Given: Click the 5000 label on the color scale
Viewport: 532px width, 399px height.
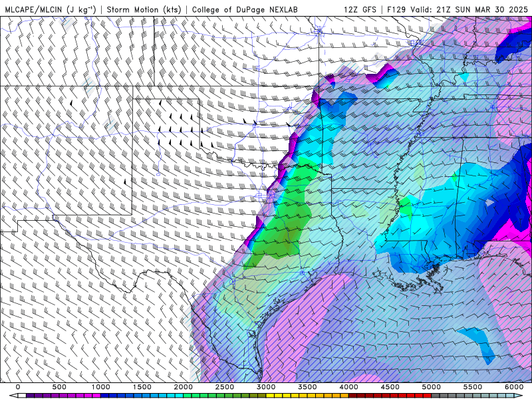Looking at the screenshot, I should click(x=432, y=387).
